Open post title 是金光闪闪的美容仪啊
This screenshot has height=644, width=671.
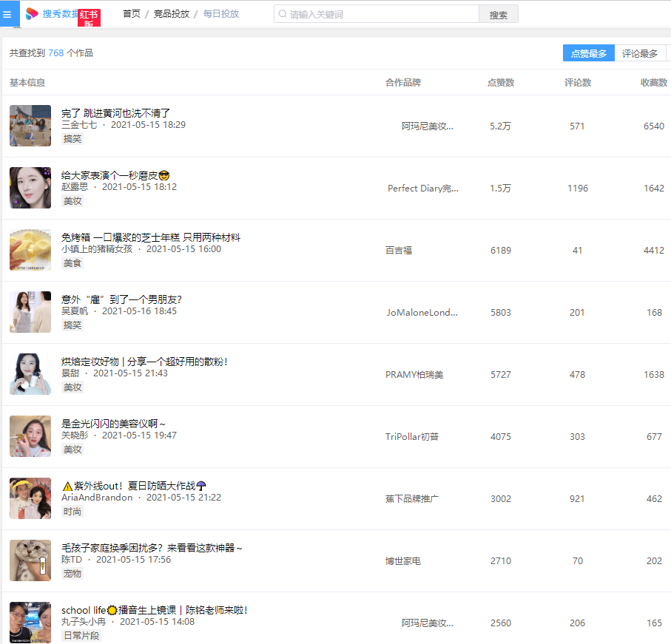point(113,424)
